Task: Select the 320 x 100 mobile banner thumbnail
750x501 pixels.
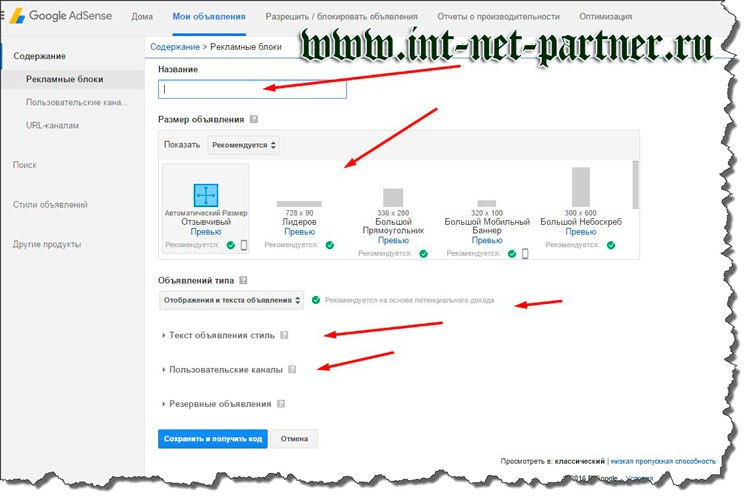Action: tap(487, 204)
